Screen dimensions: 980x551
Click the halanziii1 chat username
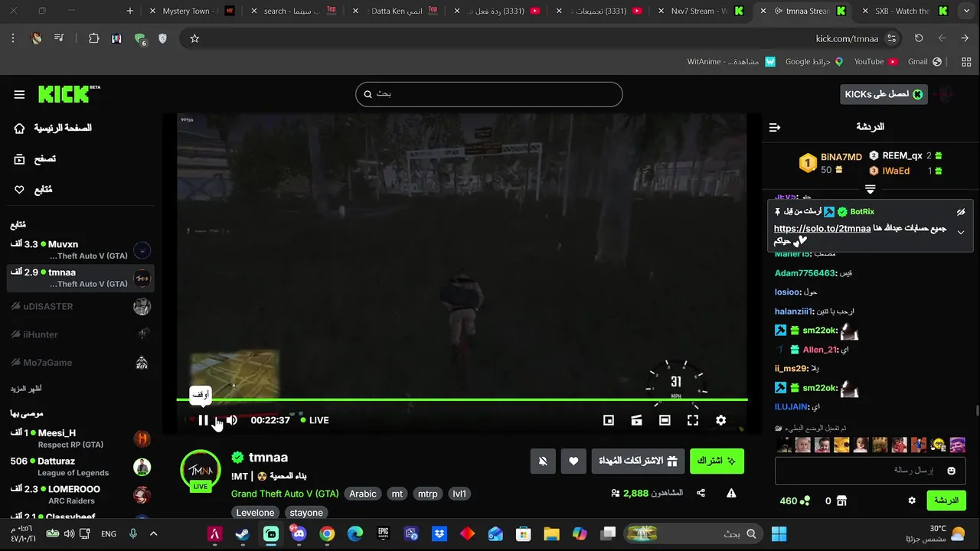(x=794, y=311)
